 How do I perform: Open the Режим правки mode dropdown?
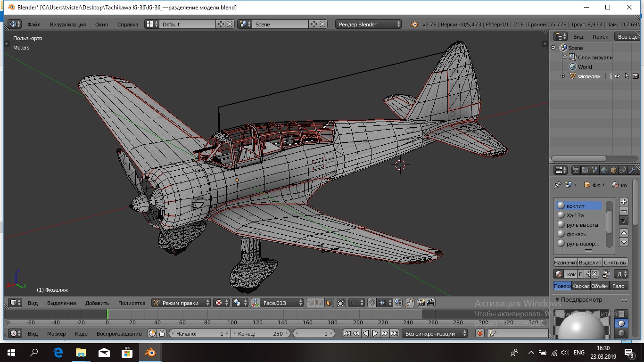tap(181, 303)
